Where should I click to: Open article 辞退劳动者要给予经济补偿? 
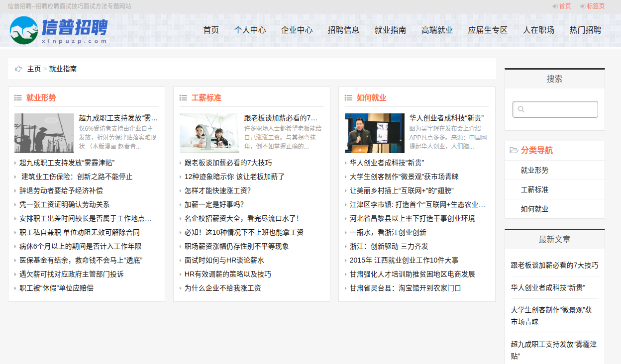point(61,190)
